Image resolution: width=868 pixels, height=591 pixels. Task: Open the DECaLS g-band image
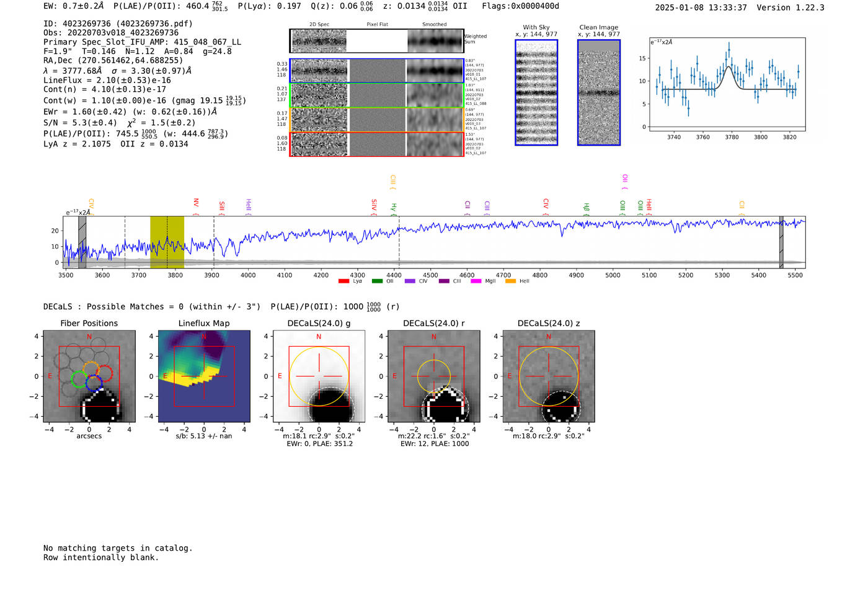click(x=319, y=376)
